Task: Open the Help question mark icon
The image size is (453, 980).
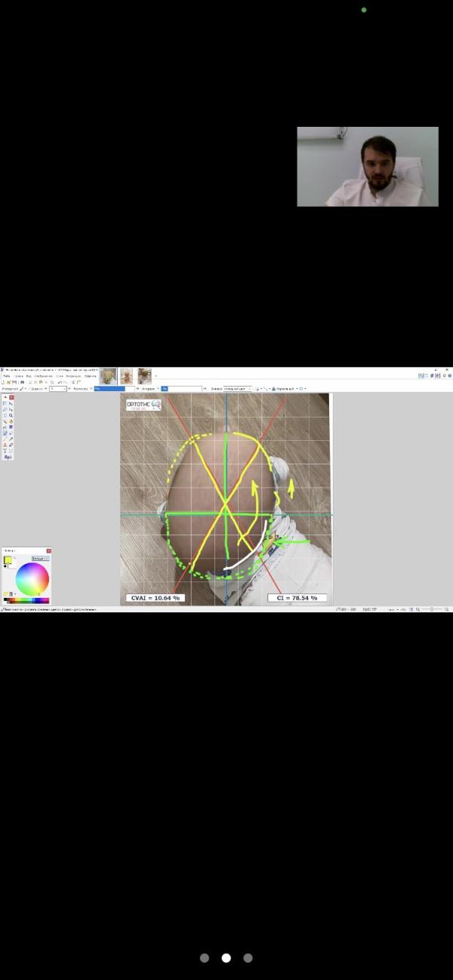Action: coord(449,376)
